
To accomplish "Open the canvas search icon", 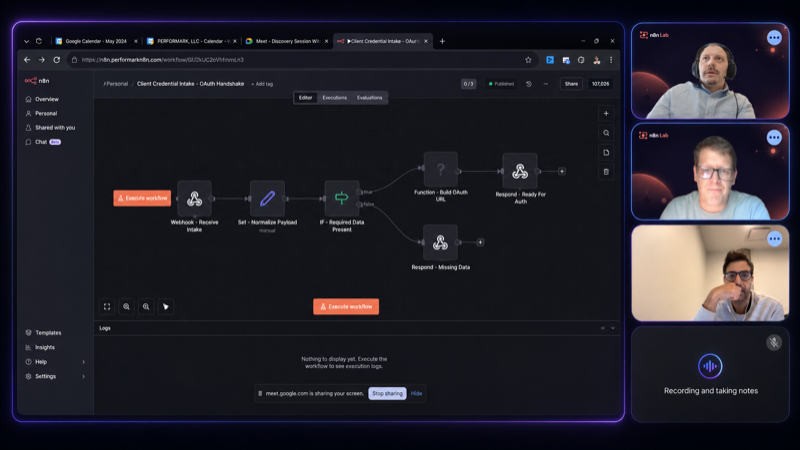I will (606, 133).
